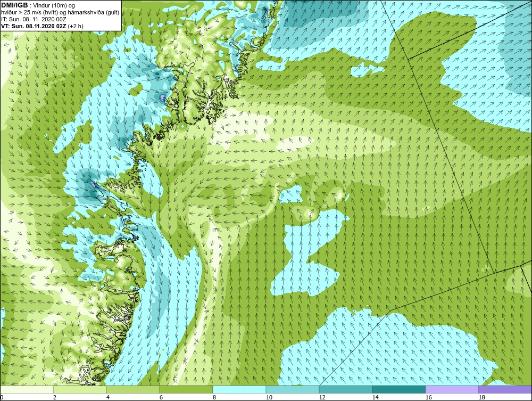
Task: Click the 8–10 m/s light cyan legend swatch
Action: click(x=239, y=389)
